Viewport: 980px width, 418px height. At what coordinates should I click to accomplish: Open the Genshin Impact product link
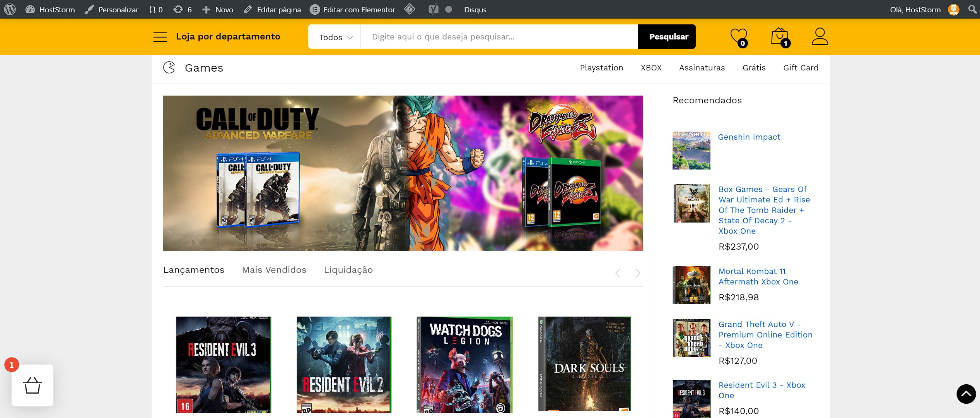(x=749, y=137)
